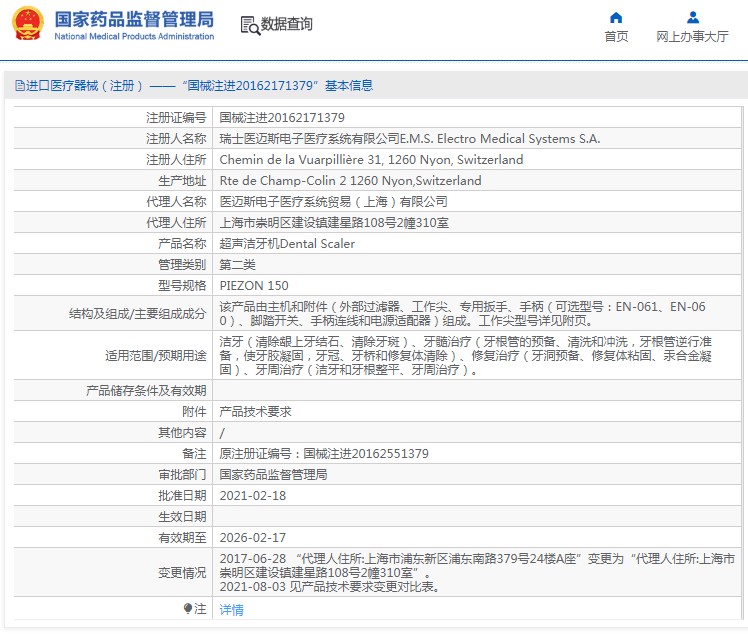Open the 数据查询 search icon
Image resolution: width=748 pixels, height=634 pixels.
click(250, 25)
